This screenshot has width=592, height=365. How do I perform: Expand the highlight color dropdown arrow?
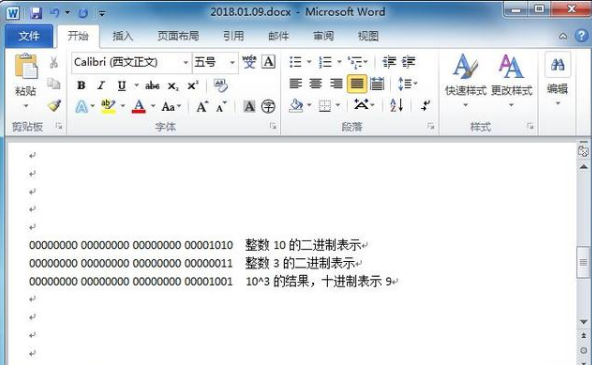[x=123, y=107]
